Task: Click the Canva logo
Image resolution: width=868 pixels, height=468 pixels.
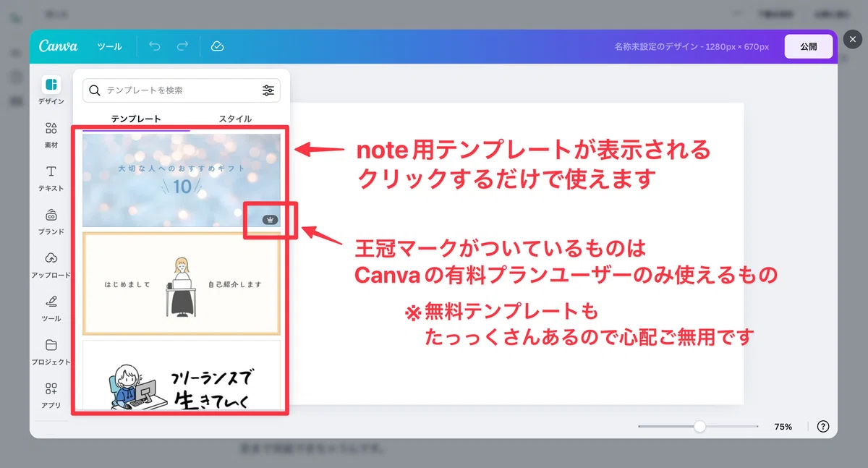Action: pos(58,46)
